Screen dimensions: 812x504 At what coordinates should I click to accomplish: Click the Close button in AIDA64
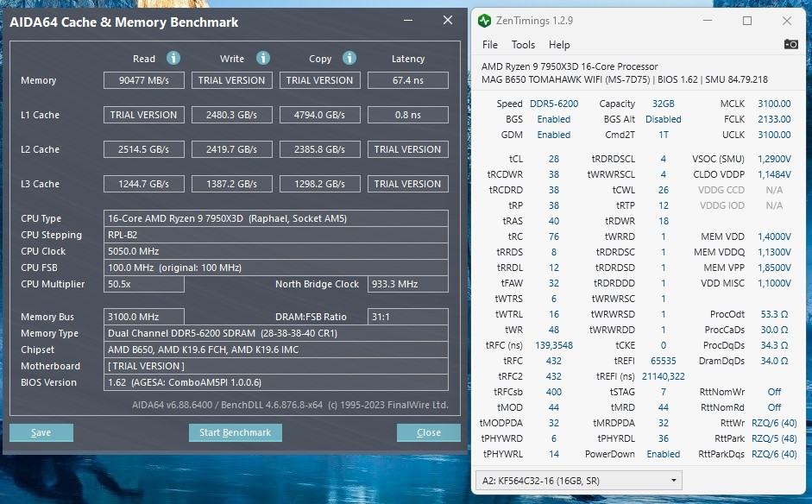click(x=429, y=432)
